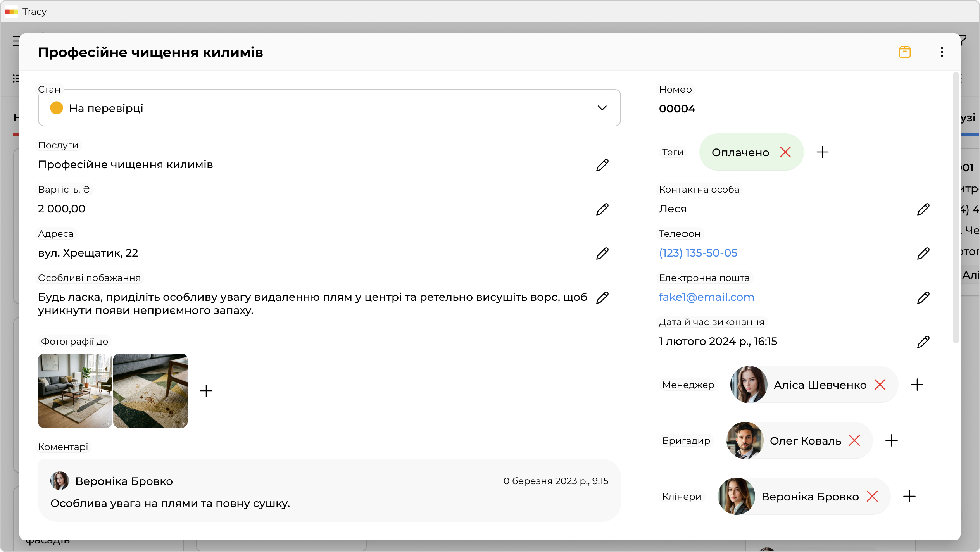
Task: Click the archive box icon in header
Action: 904,52
